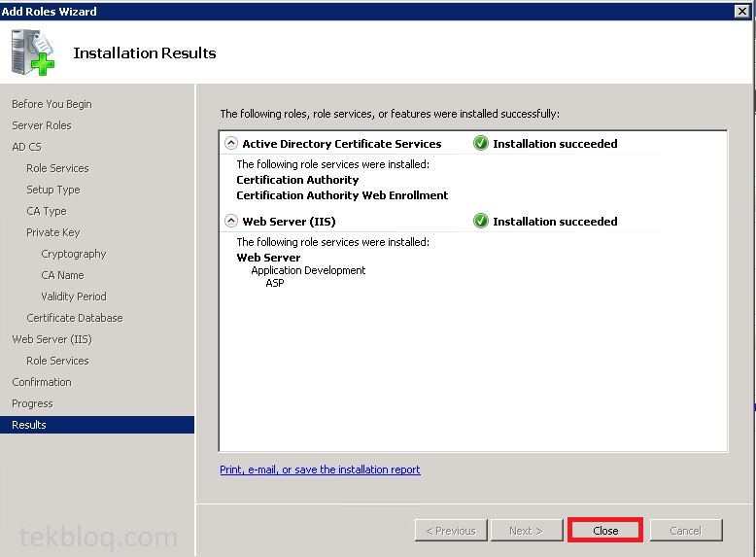Select Progress step

click(x=32, y=403)
